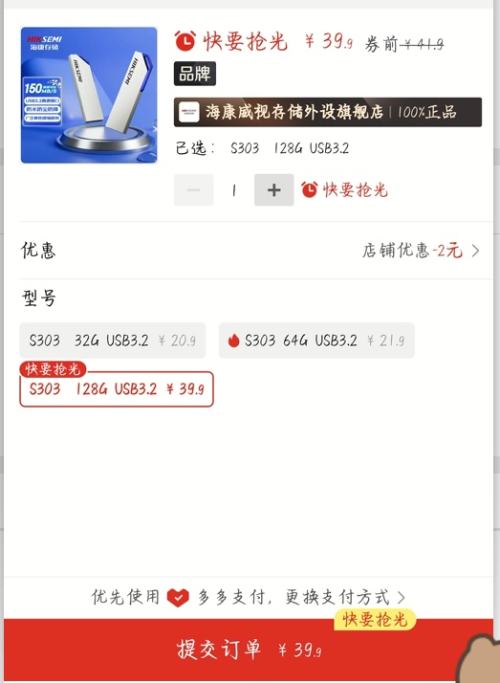Expand 店铺优惠 -2元 discount details

tap(421, 251)
